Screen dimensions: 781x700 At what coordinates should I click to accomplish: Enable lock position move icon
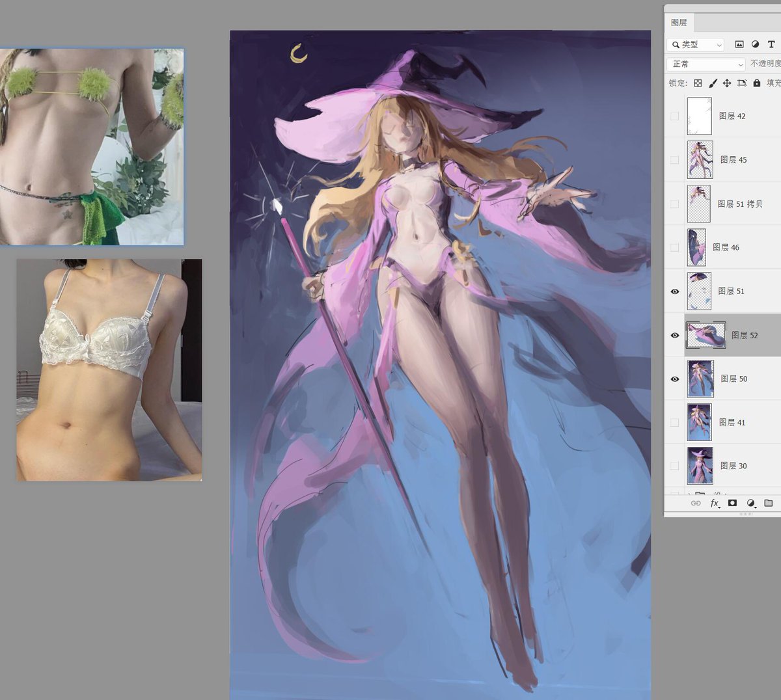click(x=727, y=83)
